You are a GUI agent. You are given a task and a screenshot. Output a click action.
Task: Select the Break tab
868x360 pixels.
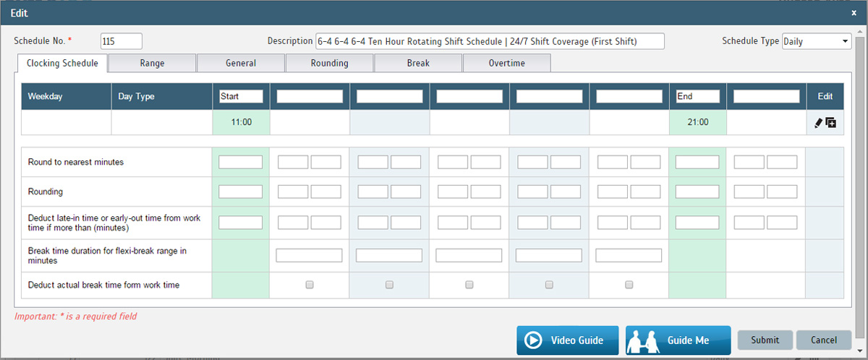click(x=418, y=63)
